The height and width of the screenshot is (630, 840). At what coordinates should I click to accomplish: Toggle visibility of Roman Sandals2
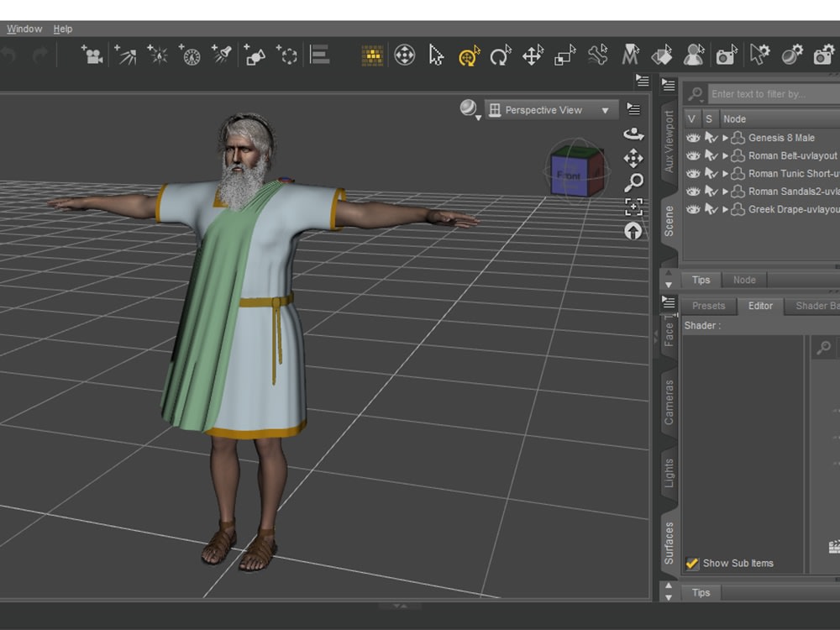[693, 192]
